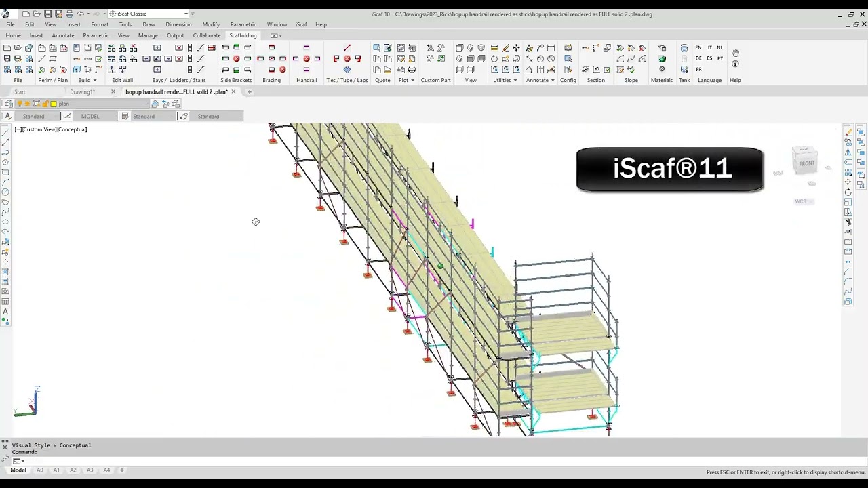Click the top ladder icon in Bays / Ladders / Stairs panel
The height and width of the screenshot is (488, 868).
190,47
